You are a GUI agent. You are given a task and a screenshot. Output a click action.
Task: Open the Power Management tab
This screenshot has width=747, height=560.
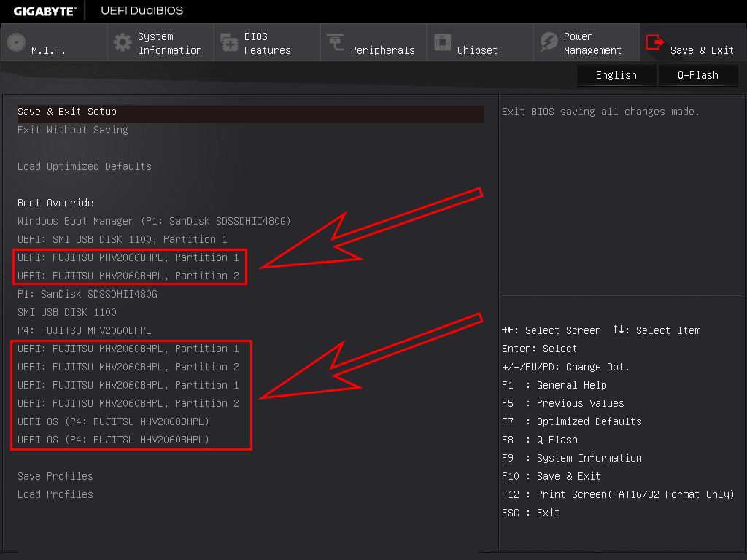592,43
